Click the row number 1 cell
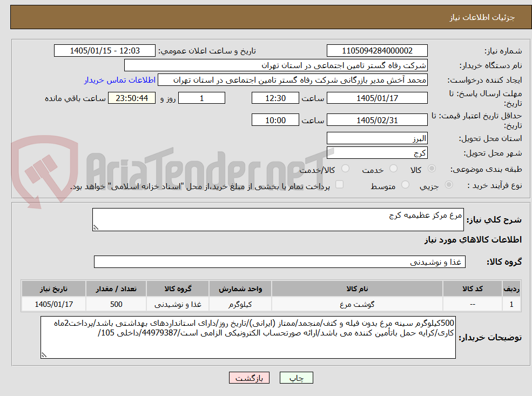The height and width of the screenshot is (396, 532). [511, 304]
